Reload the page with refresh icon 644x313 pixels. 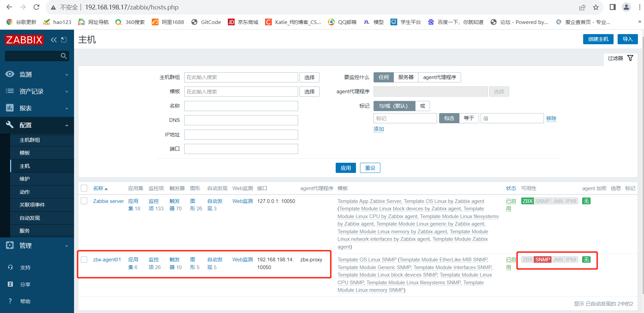[37, 7]
